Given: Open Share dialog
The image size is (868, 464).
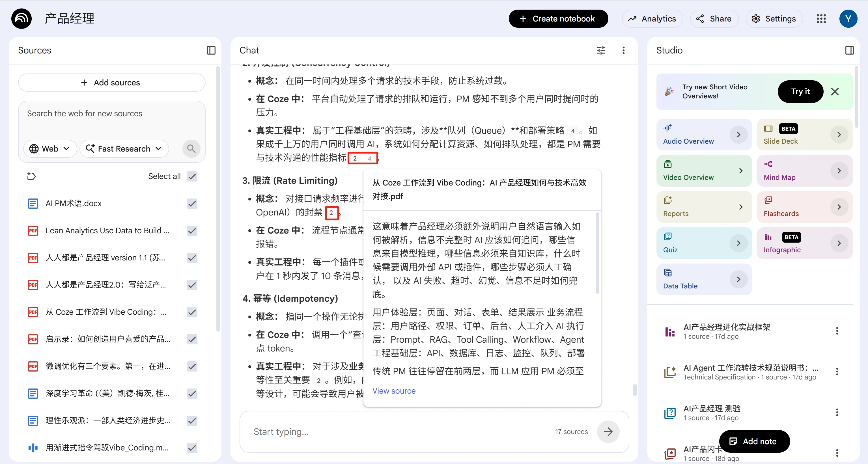Looking at the screenshot, I should 714,19.
